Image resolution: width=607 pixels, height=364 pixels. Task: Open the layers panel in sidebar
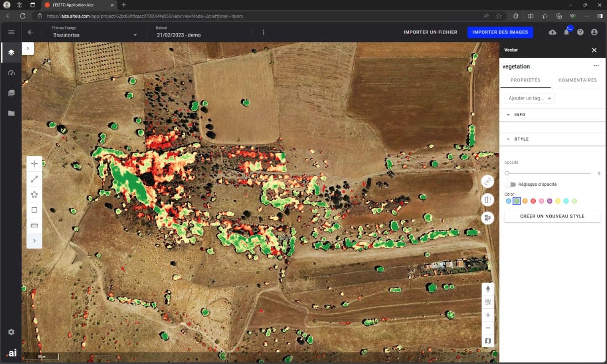[x=11, y=52]
